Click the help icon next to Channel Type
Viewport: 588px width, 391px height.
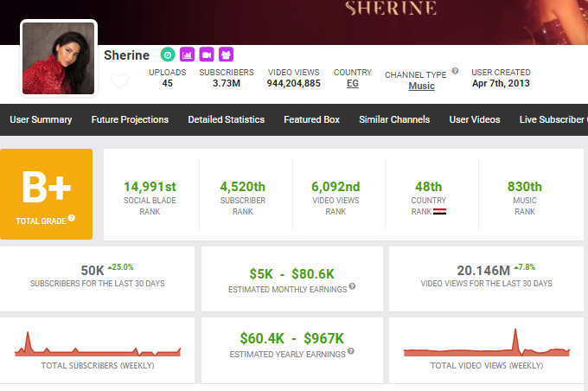(454, 74)
